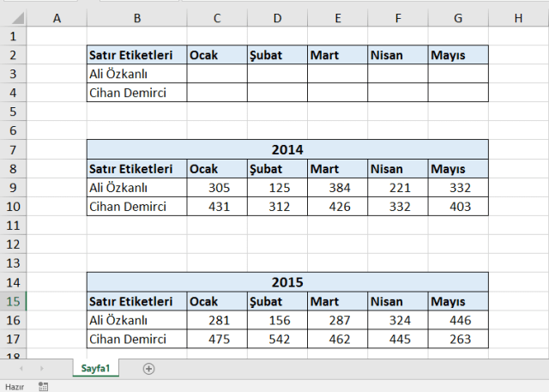The height and width of the screenshot is (392, 549).
Task: Go to previous sheet arrow
Action: (x=21, y=368)
